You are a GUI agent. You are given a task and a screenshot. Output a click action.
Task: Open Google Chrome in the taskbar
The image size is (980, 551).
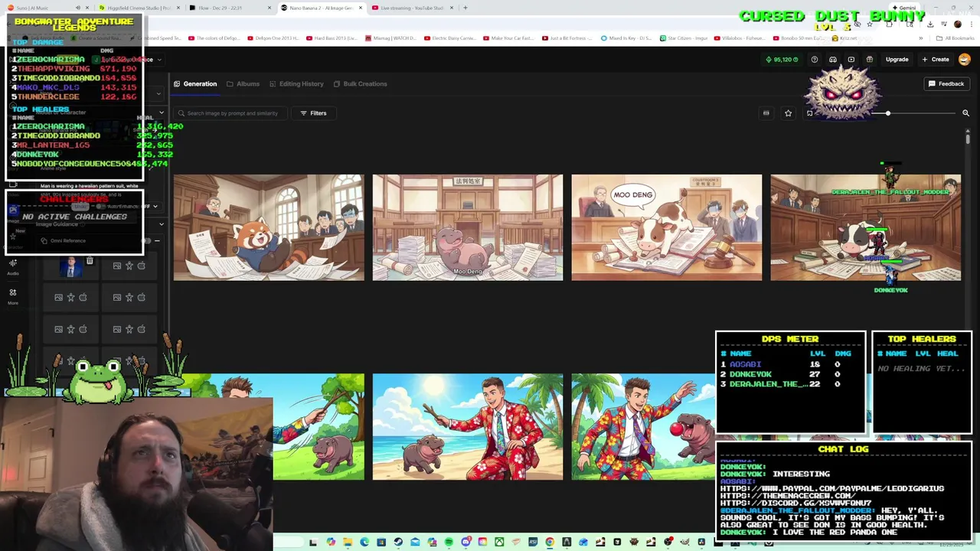tap(550, 543)
